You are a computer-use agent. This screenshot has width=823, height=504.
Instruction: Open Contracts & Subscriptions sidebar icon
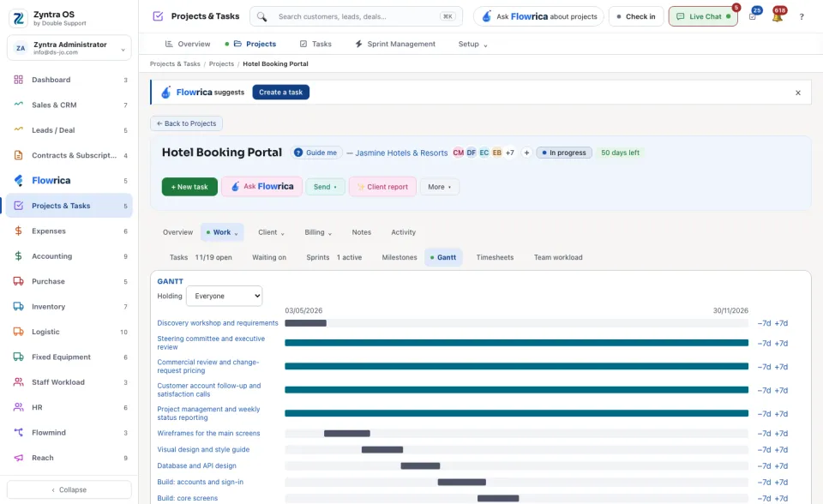point(18,155)
